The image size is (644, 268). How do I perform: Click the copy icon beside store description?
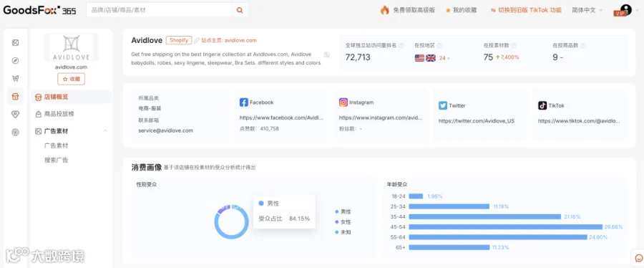pos(326,54)
